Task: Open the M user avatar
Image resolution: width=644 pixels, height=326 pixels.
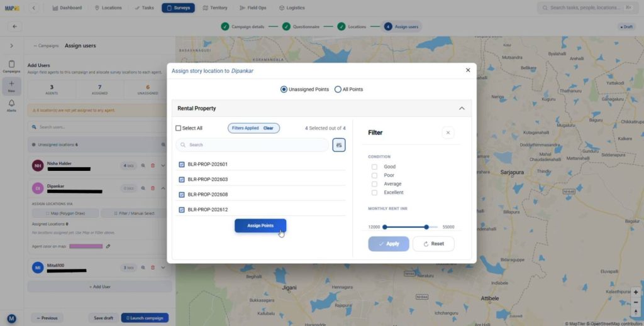Action: coord(11,318)
